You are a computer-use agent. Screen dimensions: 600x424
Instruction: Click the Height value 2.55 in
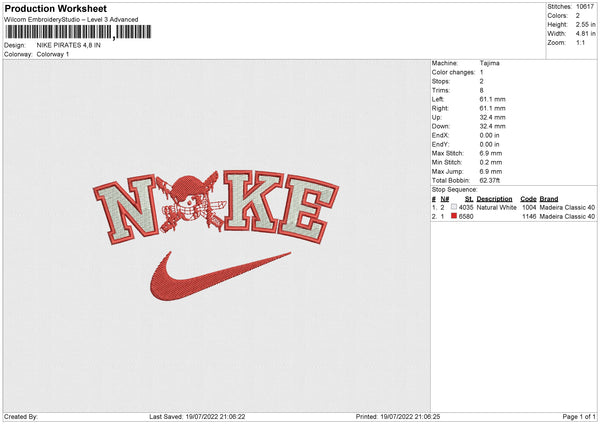(585, 24)
